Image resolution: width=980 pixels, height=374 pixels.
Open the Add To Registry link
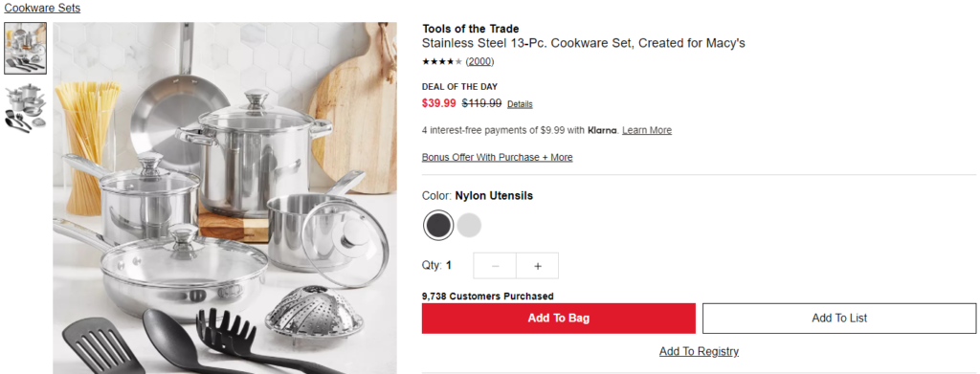(699, 352)
